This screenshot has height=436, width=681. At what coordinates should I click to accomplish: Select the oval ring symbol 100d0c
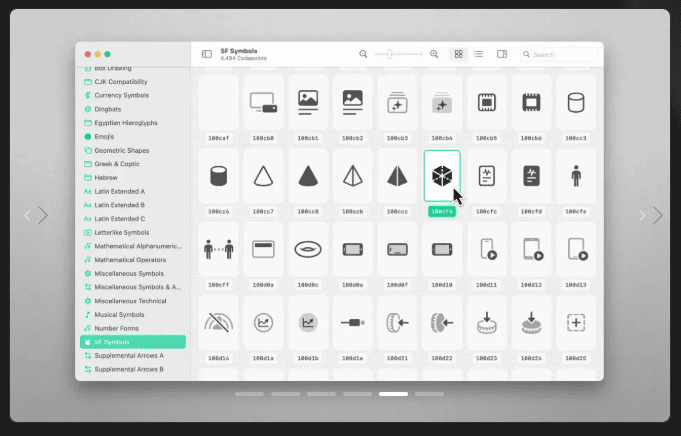tap(308, 250)
